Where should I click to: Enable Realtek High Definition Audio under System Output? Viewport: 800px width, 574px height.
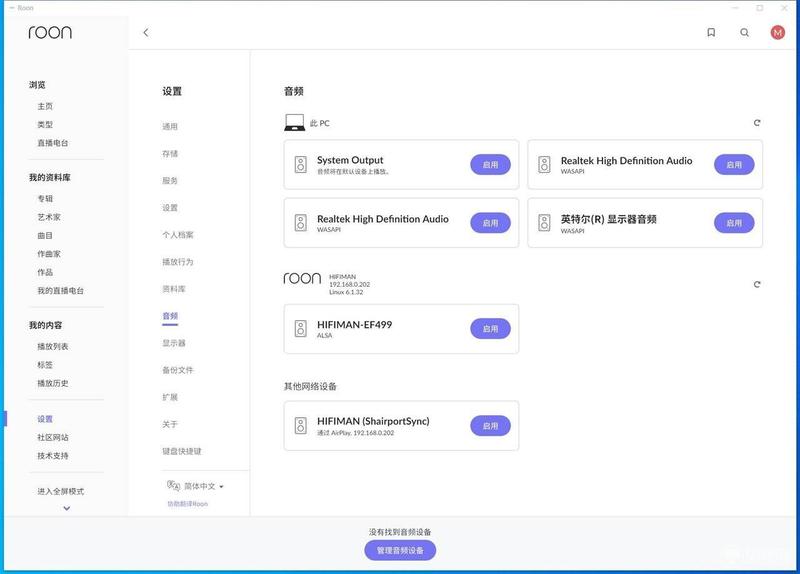pos(490,223)
